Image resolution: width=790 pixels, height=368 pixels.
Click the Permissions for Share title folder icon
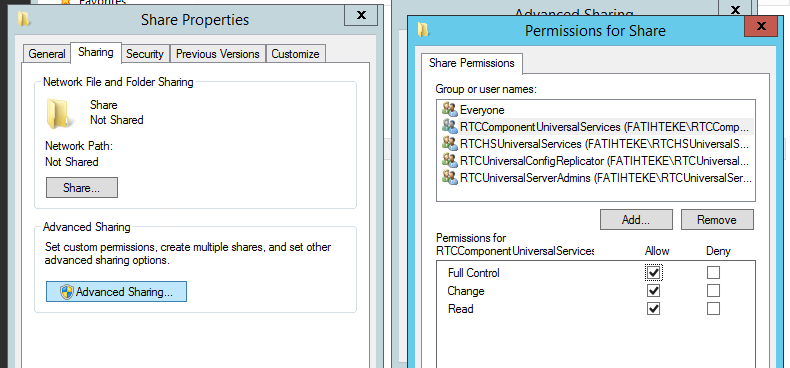[423, 30]
